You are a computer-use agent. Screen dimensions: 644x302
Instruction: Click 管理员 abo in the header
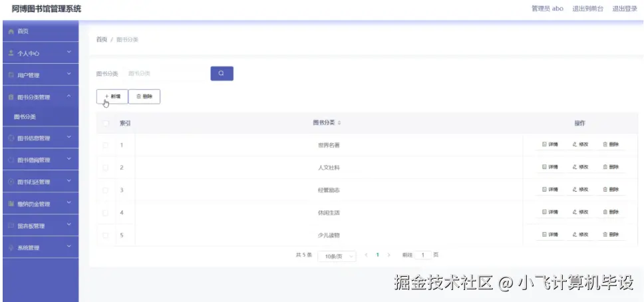pyautogui.click(x=548, y=9)
